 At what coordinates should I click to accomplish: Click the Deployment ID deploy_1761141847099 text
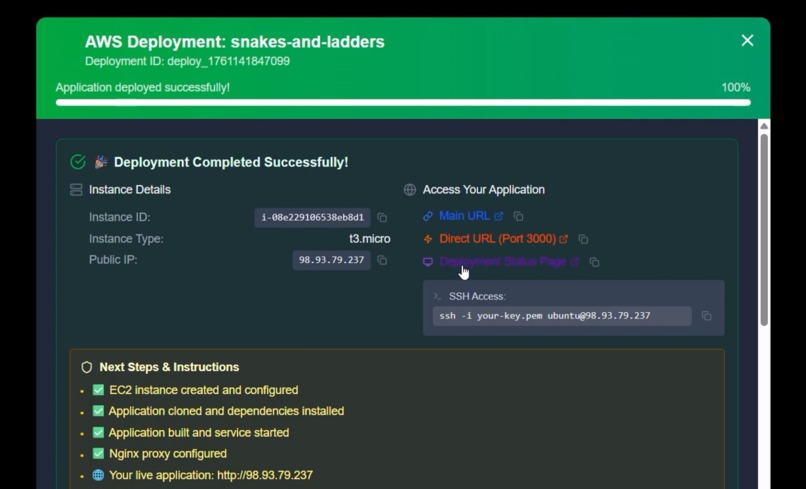pyautogui.click(x=187, y=61)
